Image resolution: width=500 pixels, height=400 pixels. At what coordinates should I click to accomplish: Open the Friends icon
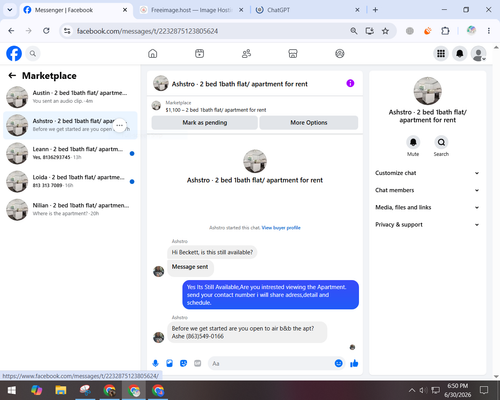pos(246,53)
